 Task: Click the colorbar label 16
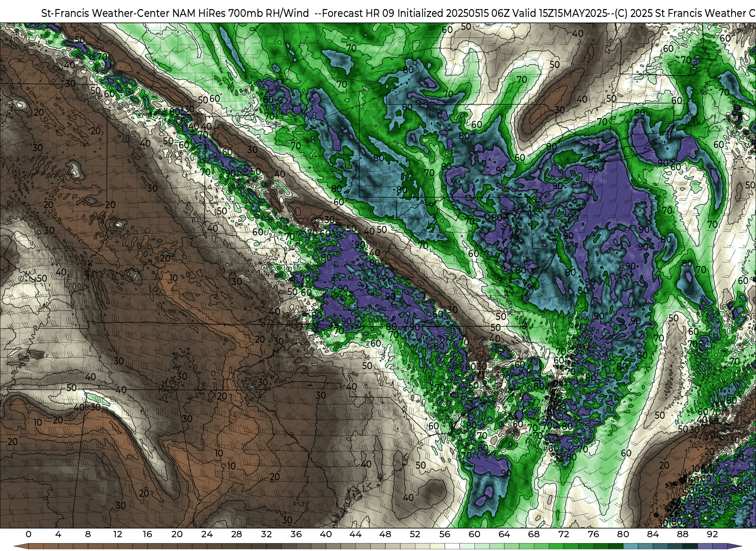pyautogui.click(x=147, y=534)
